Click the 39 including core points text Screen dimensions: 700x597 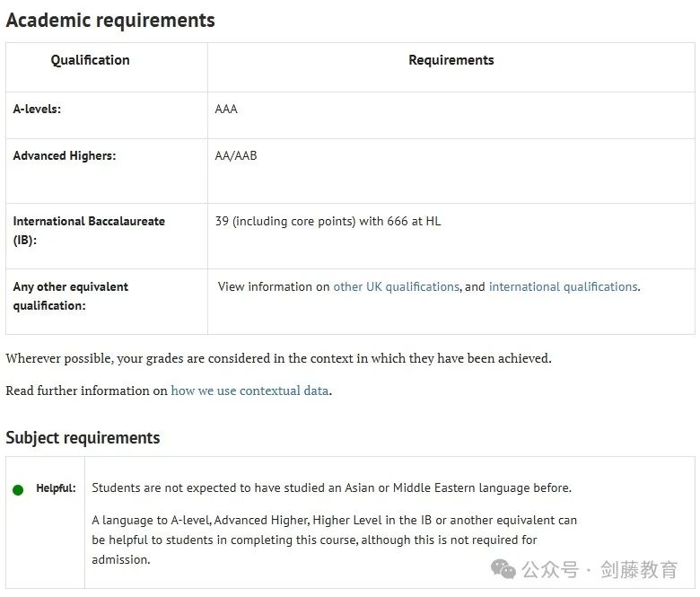coord(328,221)
